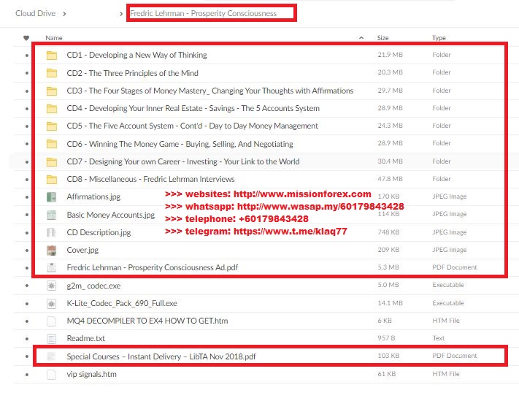Select the Affirmations.jpg file name
Screen dimensions: 519x420
coord(93,196)
